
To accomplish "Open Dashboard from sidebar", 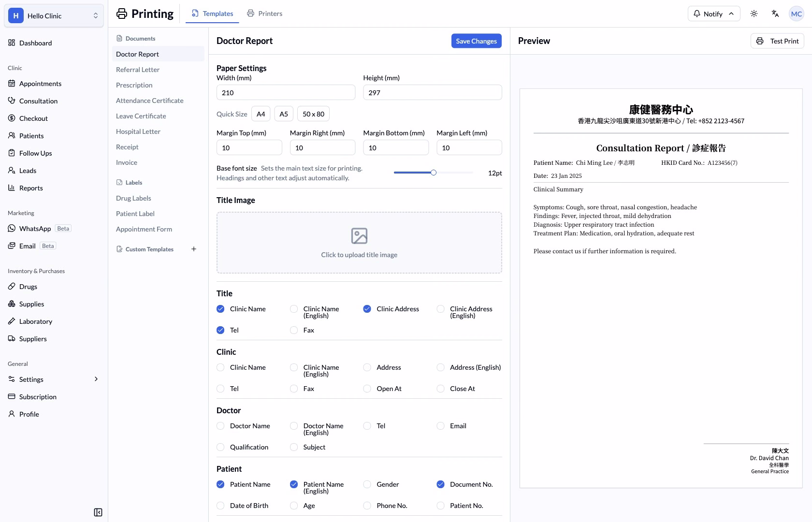I will tap(54, 43).
